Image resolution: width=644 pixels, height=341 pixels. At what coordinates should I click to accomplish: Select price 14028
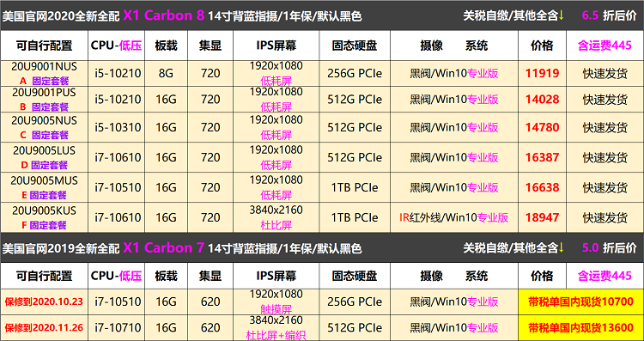542,100
